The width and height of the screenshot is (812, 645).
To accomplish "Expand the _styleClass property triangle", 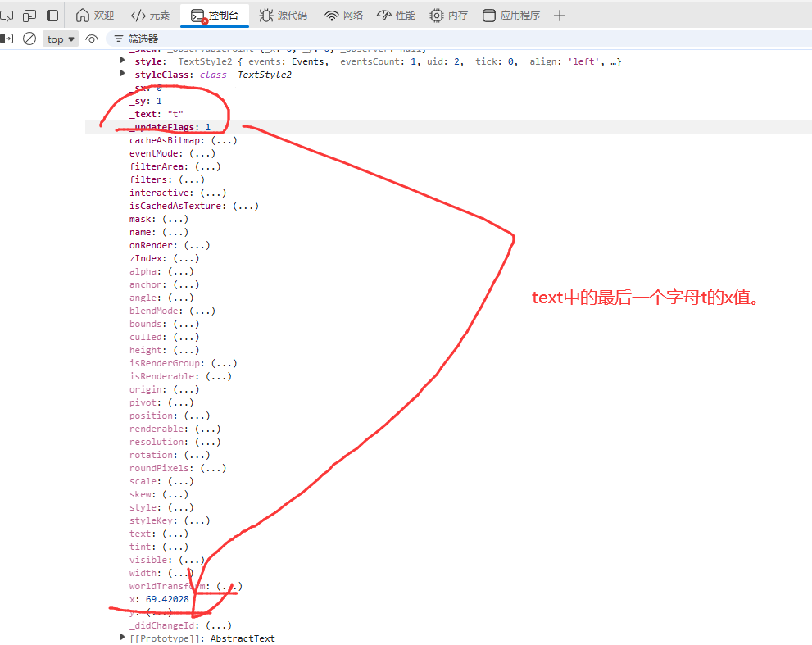I will 122,74.
